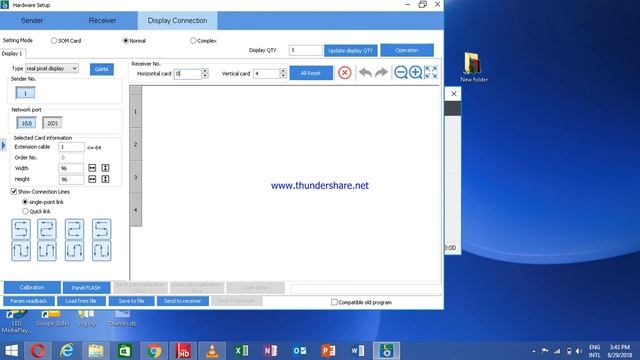The image size is (640, 360).
Task: Toggle network port 2(0) button
Action: 52,123
